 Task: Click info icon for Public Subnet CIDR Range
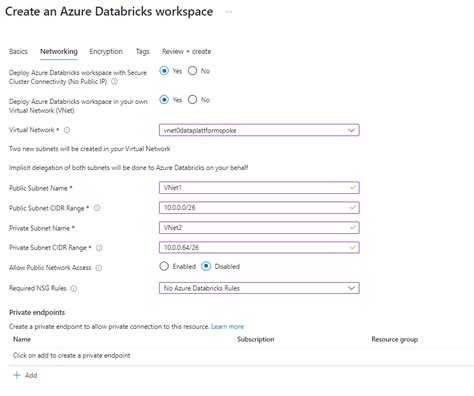pyautogui.click(x=97, y=208)
